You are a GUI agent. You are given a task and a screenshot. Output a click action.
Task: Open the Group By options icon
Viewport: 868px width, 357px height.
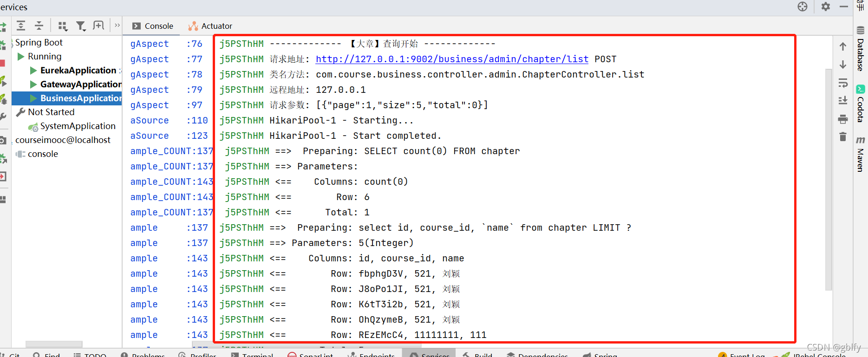[63, 26]
